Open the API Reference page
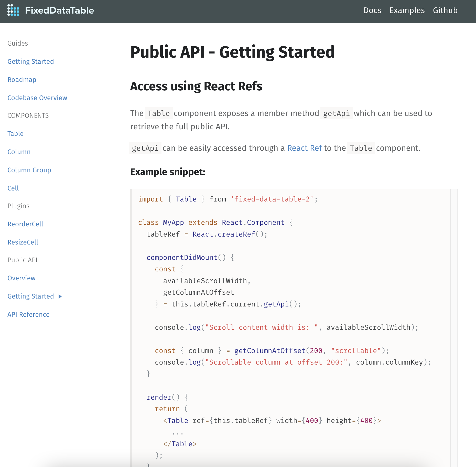The height and width of the screenshot is (467, 476). tap(29, 314)
